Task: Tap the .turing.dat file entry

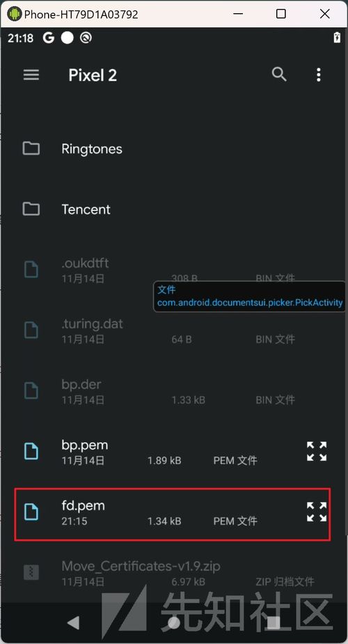Action: (173, 330)
